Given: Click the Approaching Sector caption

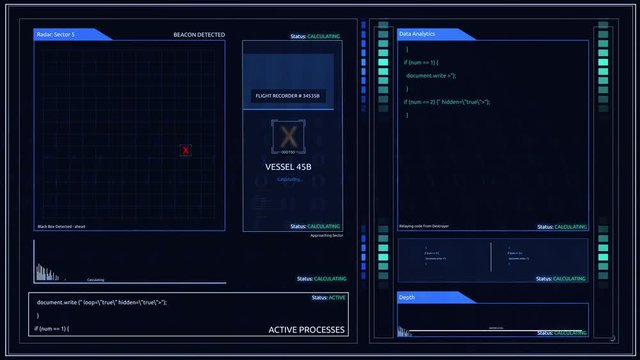Looking at the screenshot, I should click(x=327, y=236).
